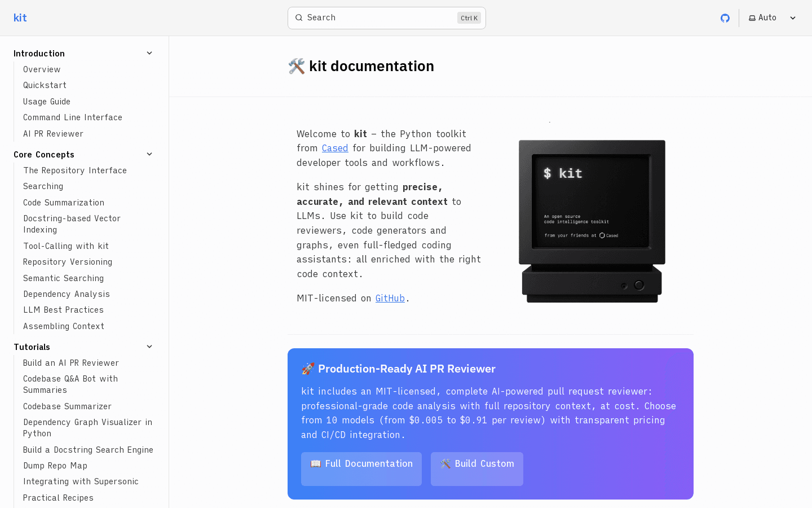Click the Tutorials section heading

coord(32,347)
